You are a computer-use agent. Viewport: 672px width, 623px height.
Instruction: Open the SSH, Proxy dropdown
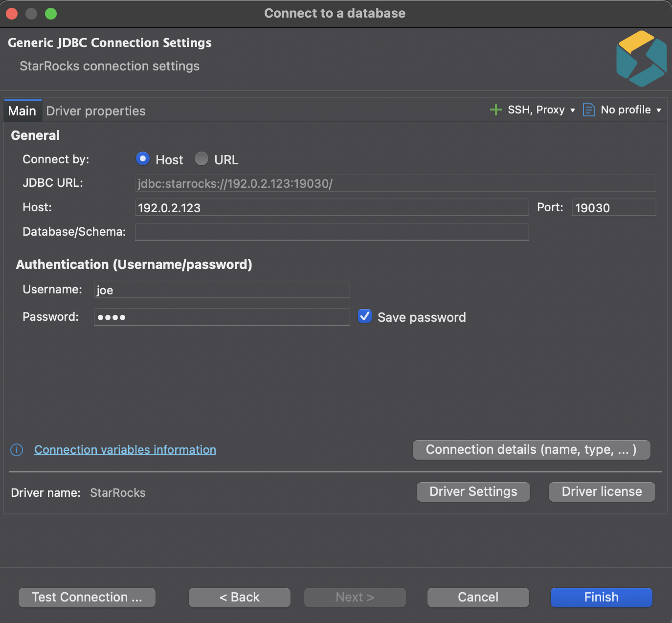coord(541,110)
